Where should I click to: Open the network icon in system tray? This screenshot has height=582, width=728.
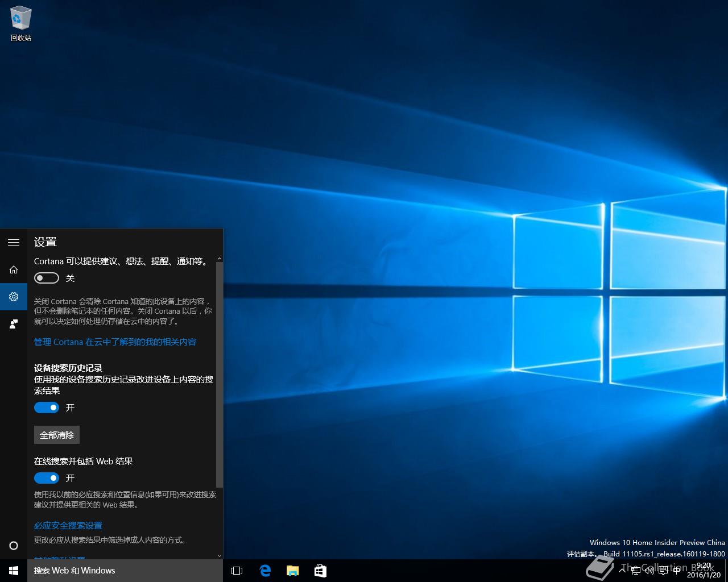point(636,571)
